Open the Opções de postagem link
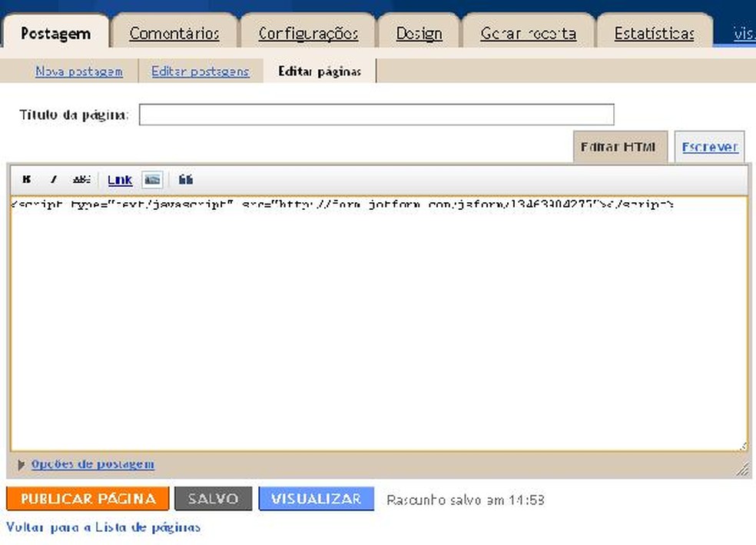 (92, 464)
